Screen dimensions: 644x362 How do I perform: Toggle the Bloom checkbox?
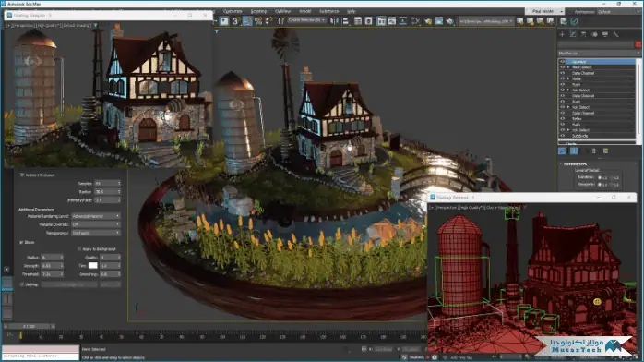click(21, 243)
